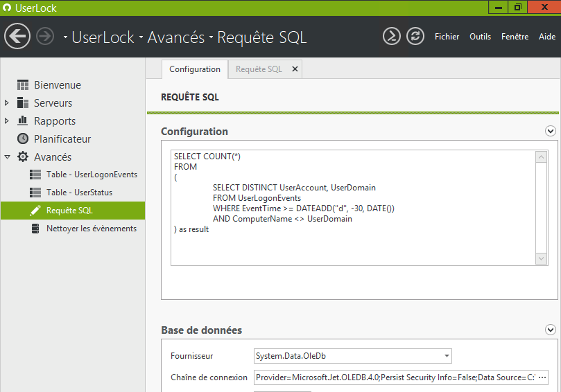Click the ') as result' line
Screen dimensions: 561x392
pyautogui.click(x=191, y=229)
